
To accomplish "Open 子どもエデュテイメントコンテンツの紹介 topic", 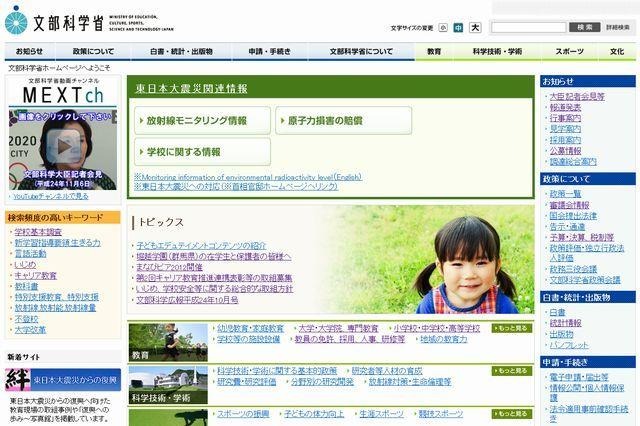I will (201, 246).
